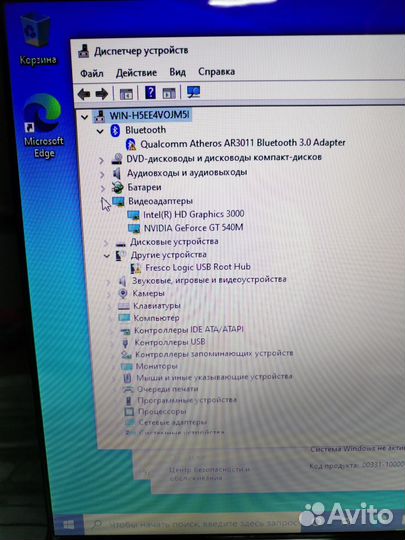Viewport: 405px width, 540px height.
Task: Click the Help question-mark toolbar icon
Action: (150, 92)
